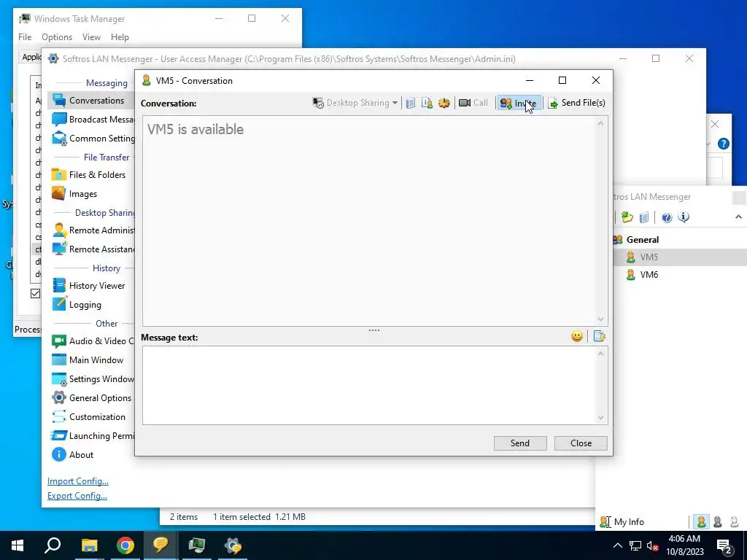Click the info bubble icon in Messenger toolbar
The image size is (747, 560).
coord(684,217)
